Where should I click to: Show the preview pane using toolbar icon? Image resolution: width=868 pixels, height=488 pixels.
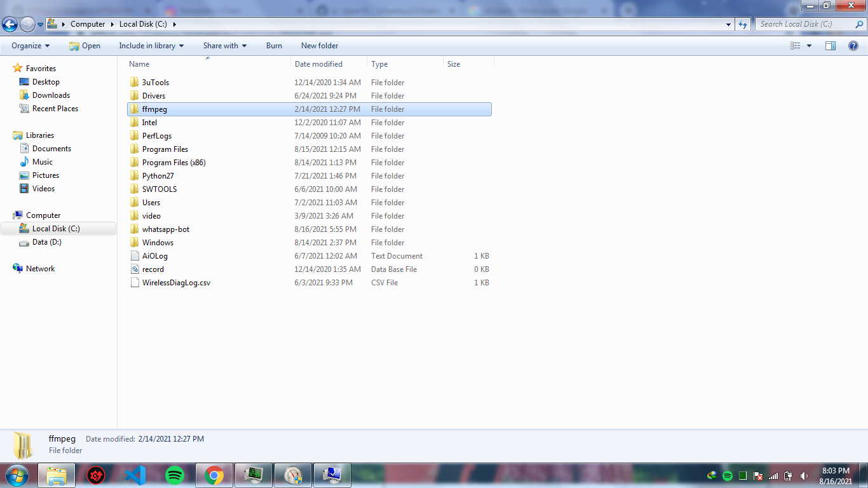831,46
